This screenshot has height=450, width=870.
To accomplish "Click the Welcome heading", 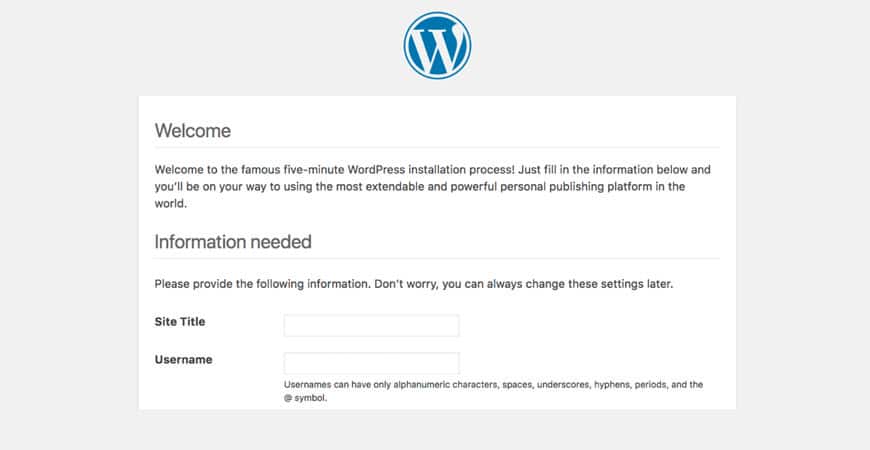I will pyautogui.click(x=193, y=131).
